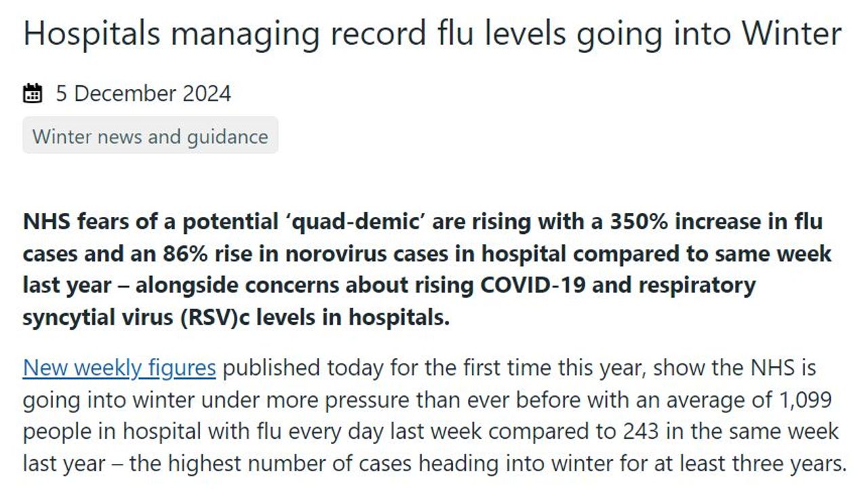Click the calendar icon beside the date
868x493 pixels.
point(33,93)
